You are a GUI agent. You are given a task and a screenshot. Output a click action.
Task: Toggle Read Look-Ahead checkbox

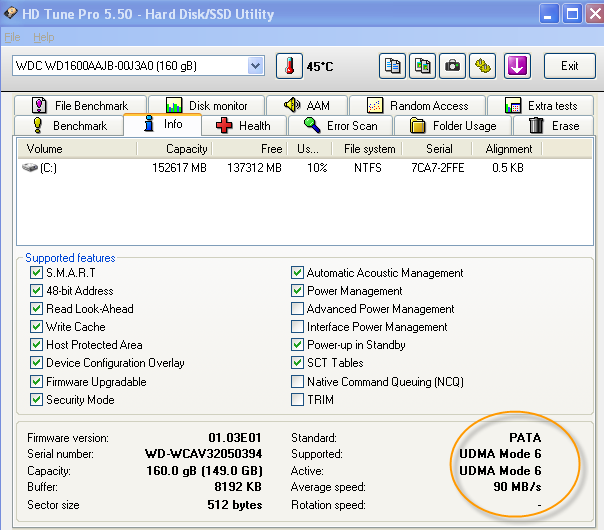(x=36, y=309)
